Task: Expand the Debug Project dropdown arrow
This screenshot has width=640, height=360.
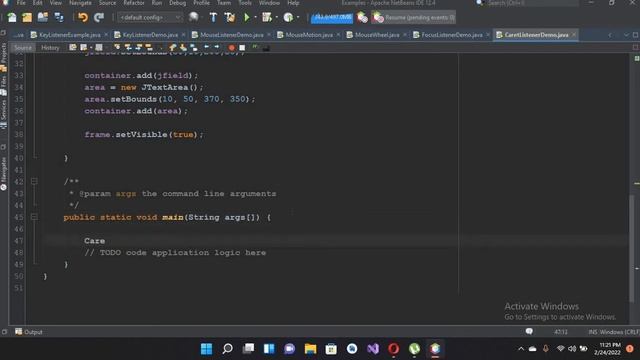Action: tap(277, 18)
